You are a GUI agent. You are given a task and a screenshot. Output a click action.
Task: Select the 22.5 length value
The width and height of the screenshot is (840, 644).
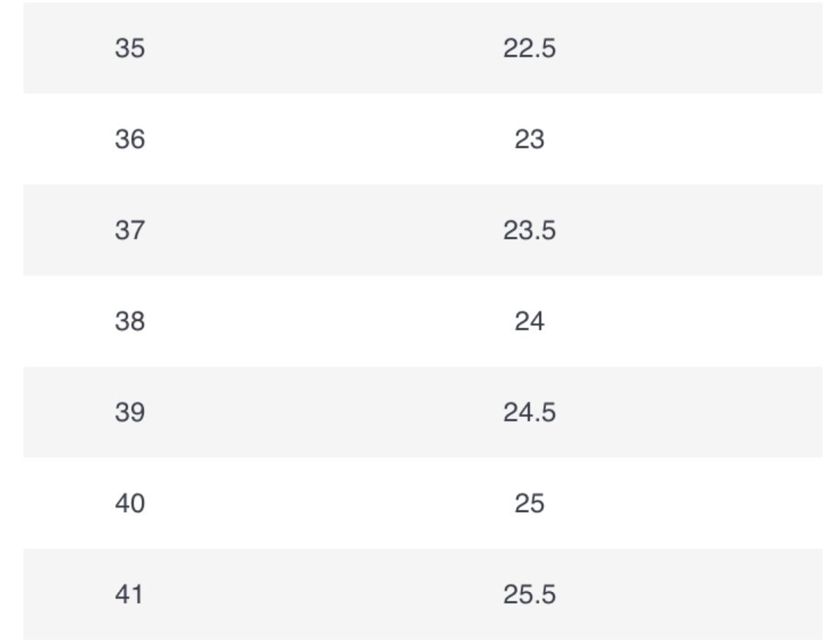(x=529, y=48)
